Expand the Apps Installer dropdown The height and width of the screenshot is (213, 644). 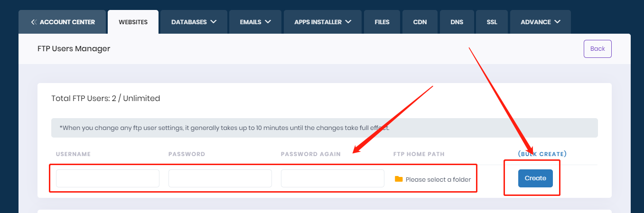pos(323,22)
